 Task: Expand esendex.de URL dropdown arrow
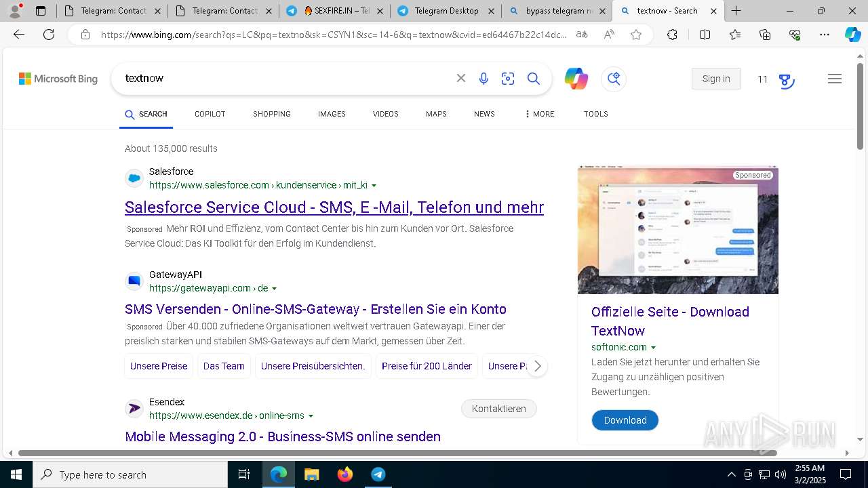(311, 416)
